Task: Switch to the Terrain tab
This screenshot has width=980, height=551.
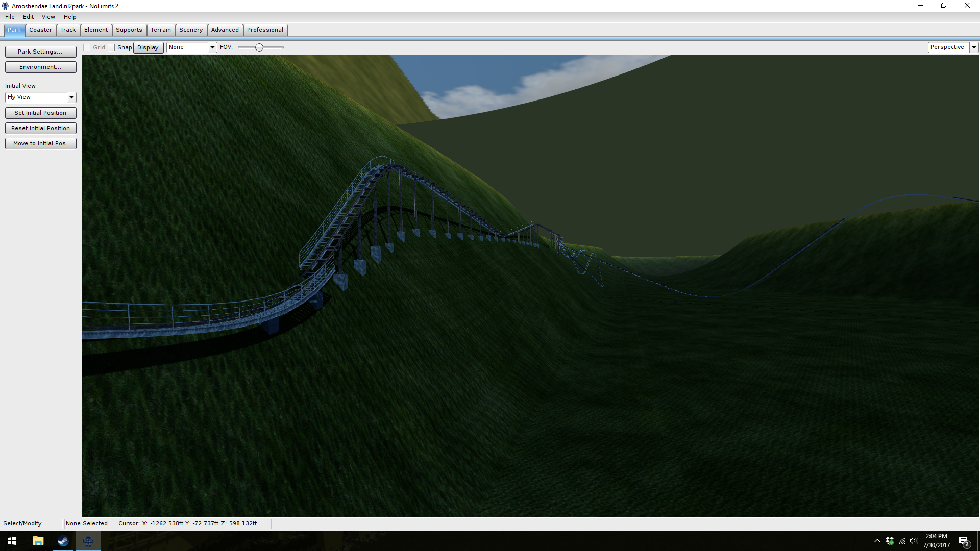Action: pyautogui.click(x=160, y=30)
